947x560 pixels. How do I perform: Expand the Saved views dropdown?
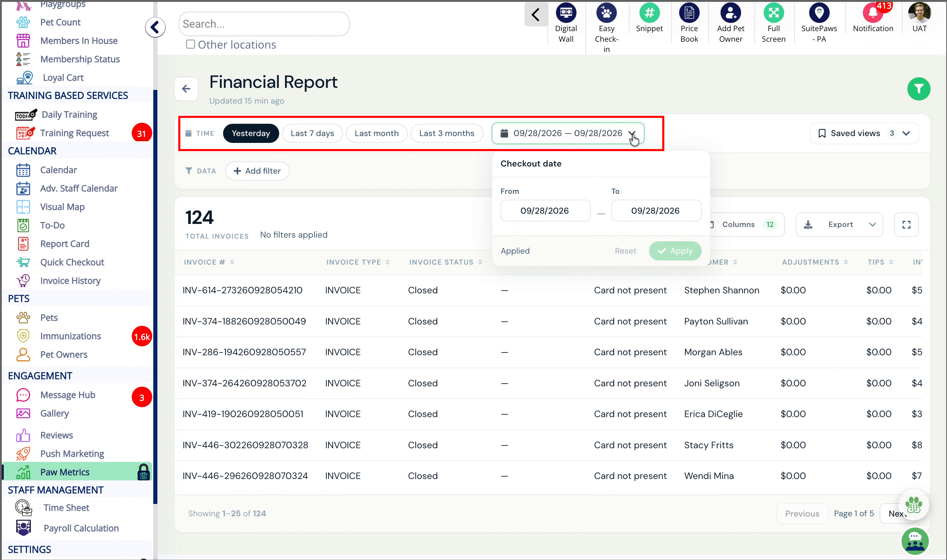(x=864, y=133)
